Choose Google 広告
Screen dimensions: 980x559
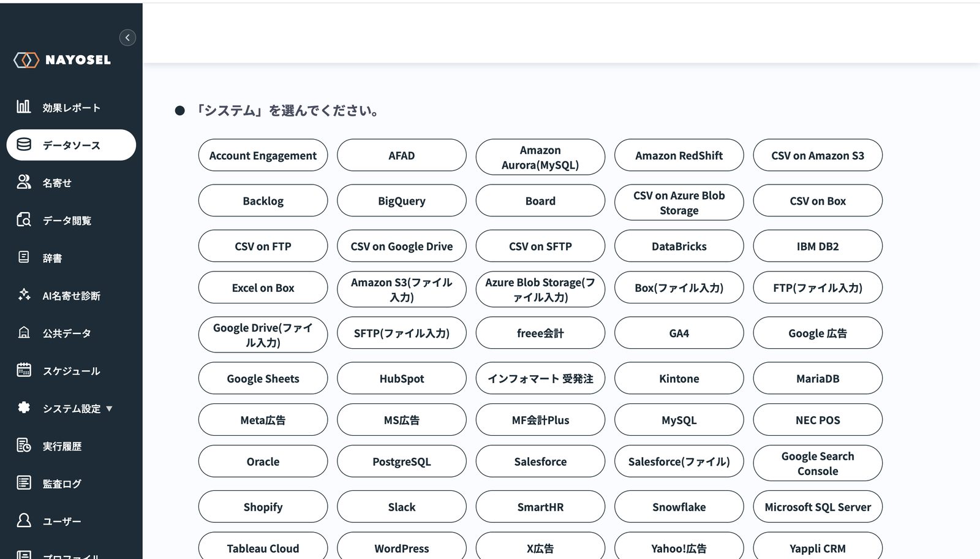(818, 333)
